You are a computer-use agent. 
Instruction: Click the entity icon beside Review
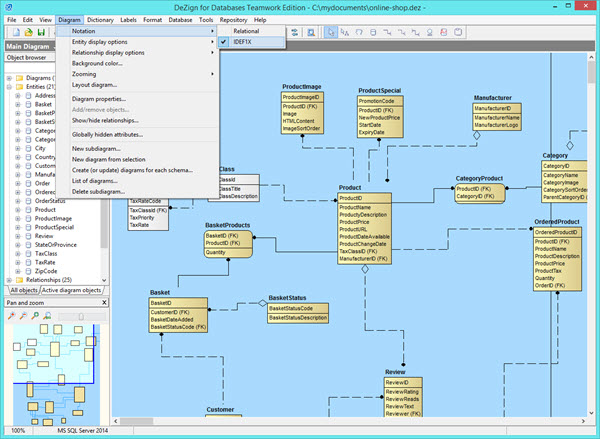[x=28, y=236]
